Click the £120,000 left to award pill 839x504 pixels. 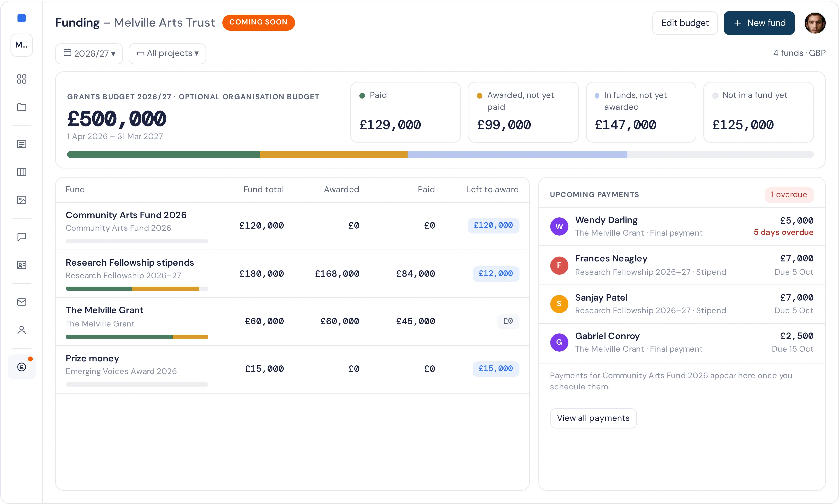coord(493,226)
